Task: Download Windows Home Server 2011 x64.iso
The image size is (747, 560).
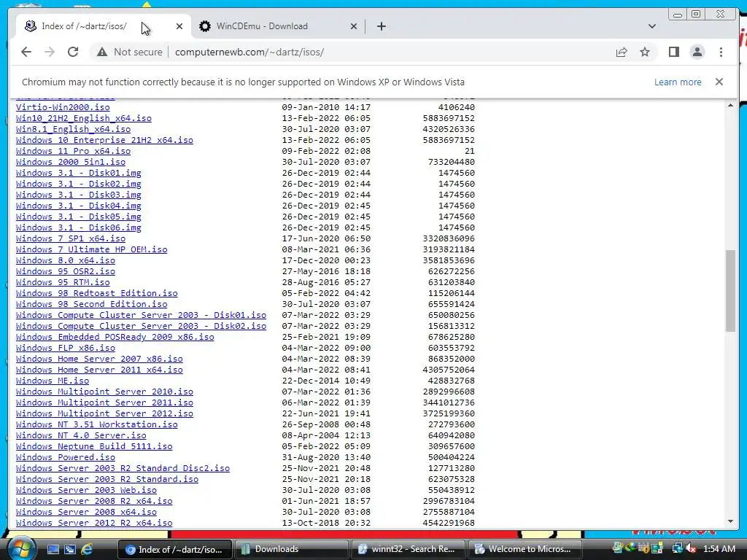Action: pos(99,370)
